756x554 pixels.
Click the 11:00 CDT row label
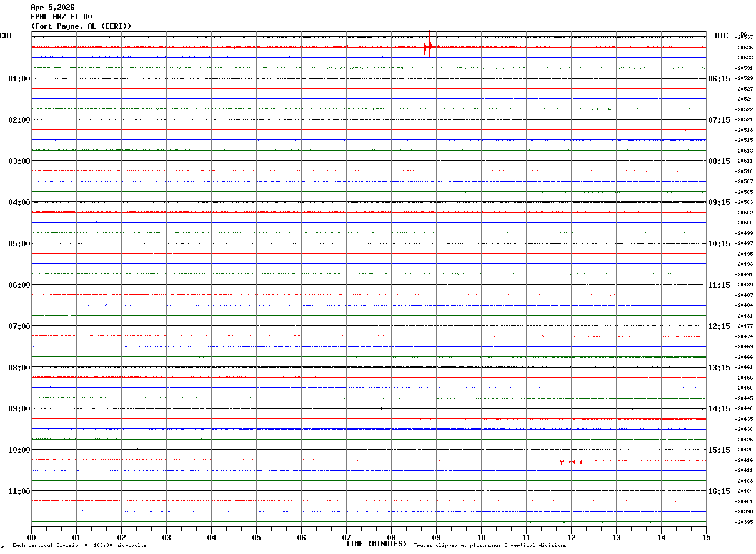pyautogui.click(x=19, y=491)
